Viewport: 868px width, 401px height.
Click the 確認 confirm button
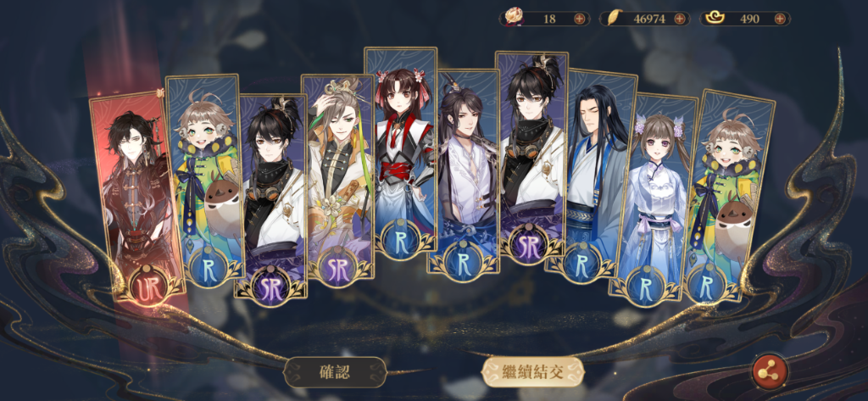pos(335,372)
